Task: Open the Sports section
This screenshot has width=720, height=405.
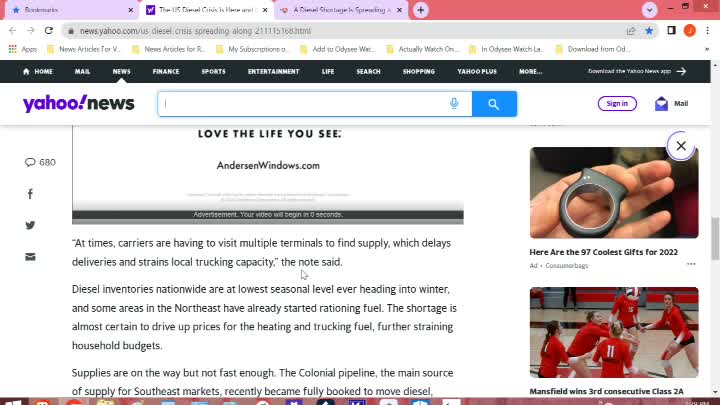Action: tap(214, 72)
